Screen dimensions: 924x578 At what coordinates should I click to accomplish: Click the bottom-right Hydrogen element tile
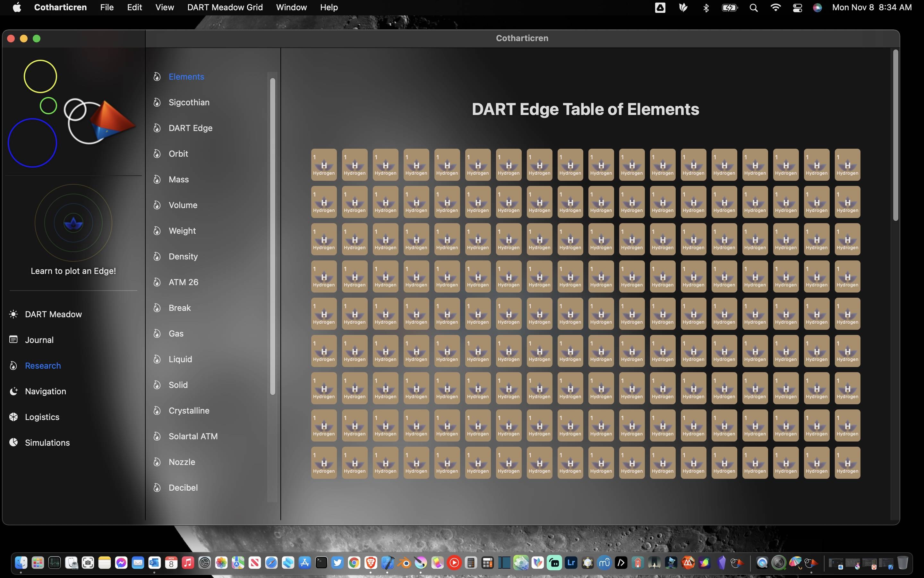[x=847, y=462]
